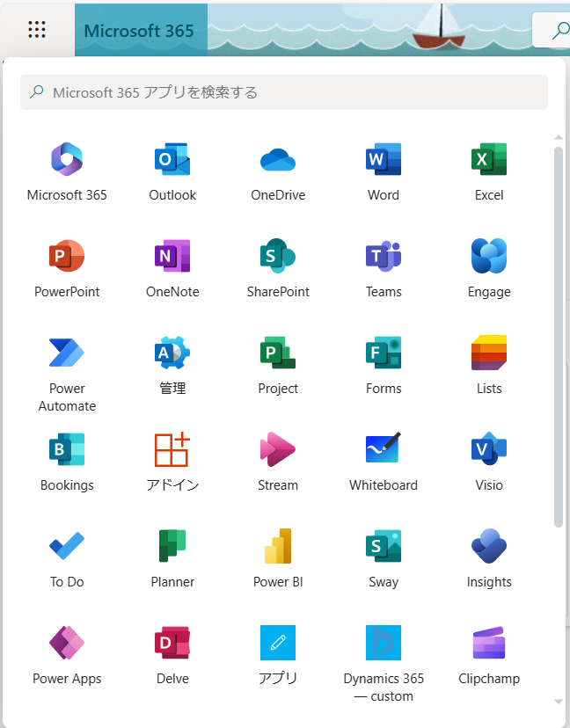Open Insights app

489,545
